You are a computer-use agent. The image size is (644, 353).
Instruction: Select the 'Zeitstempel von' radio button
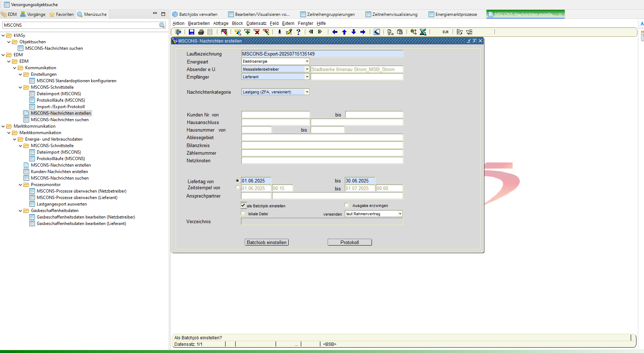237,187
